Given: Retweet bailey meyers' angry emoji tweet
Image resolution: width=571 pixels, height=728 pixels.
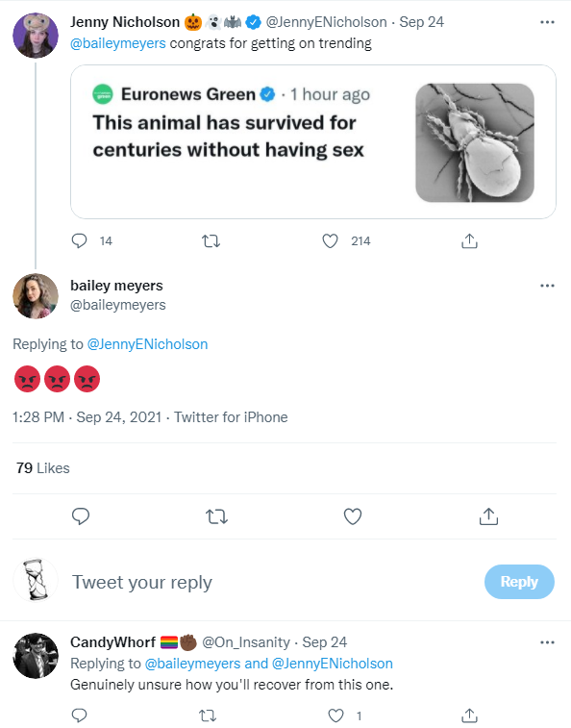Looking at the screenshot, I should pyautogui.click(x=217, y=516).
